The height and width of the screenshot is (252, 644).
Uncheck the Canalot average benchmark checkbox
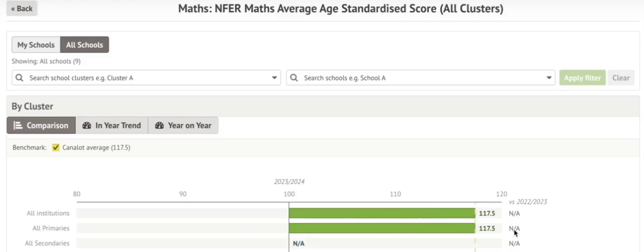click(56, 147)
